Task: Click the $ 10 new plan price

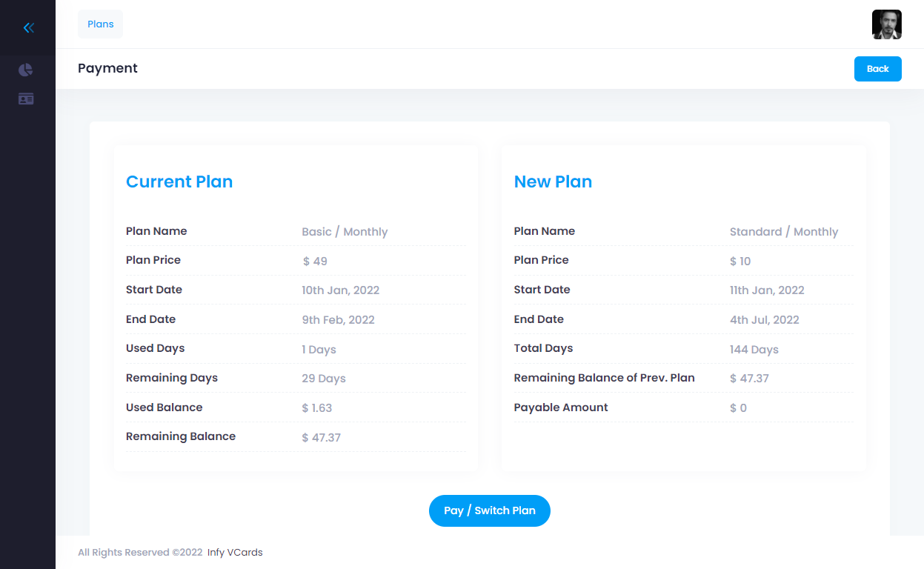Action: [740, 261]
